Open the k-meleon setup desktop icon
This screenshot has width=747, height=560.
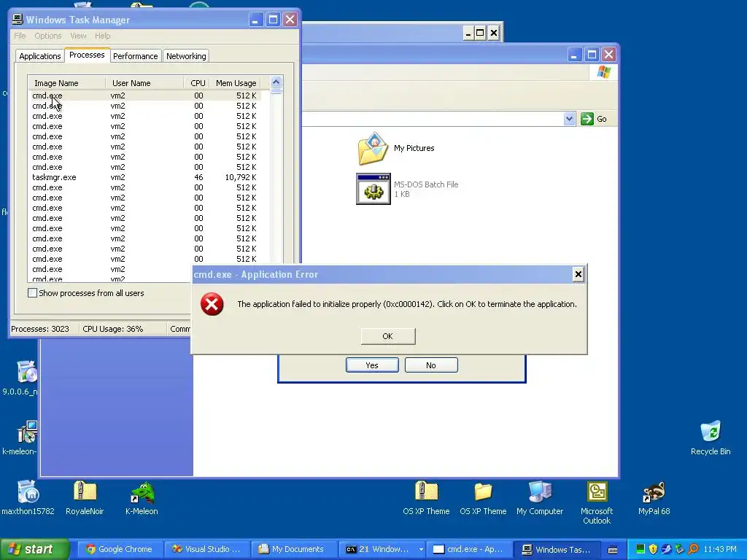coord(27,432)
